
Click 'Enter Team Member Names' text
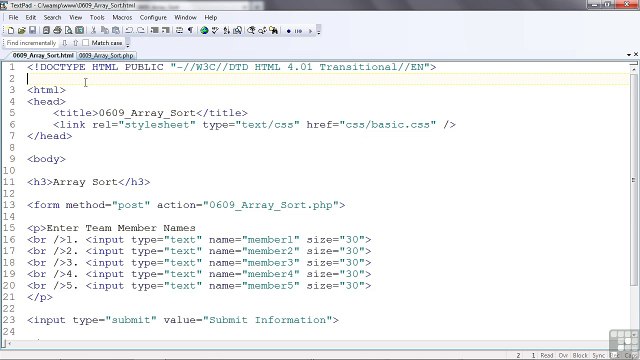(121, 228)
